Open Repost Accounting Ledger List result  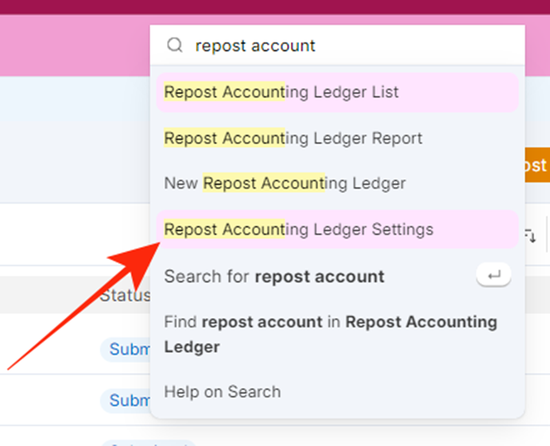[337, 93]
